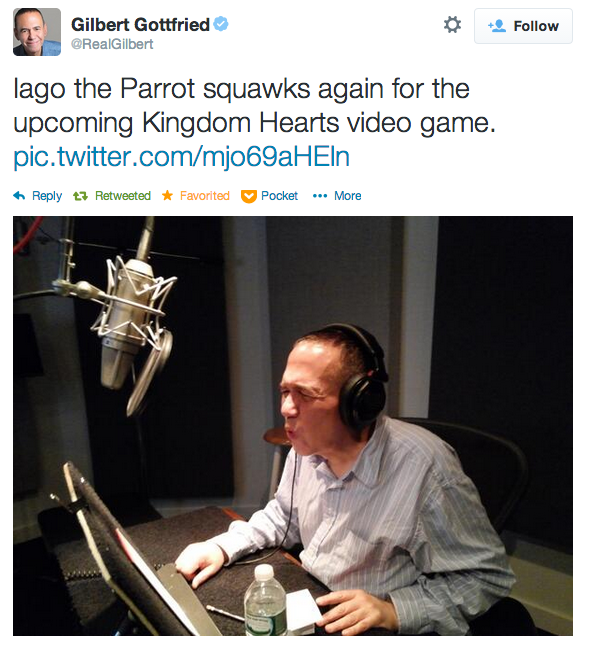
Task: Click the three-dots More icon
Action: [320, 195]
